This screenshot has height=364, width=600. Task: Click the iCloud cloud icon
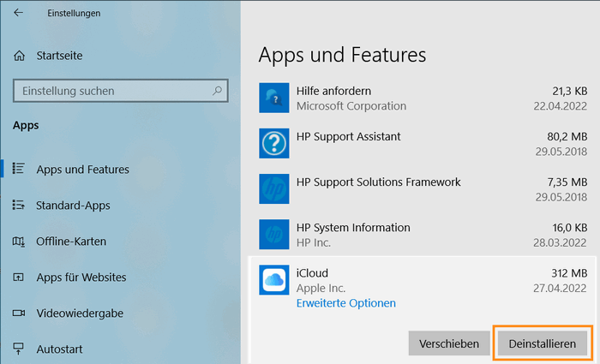point(274,280)
